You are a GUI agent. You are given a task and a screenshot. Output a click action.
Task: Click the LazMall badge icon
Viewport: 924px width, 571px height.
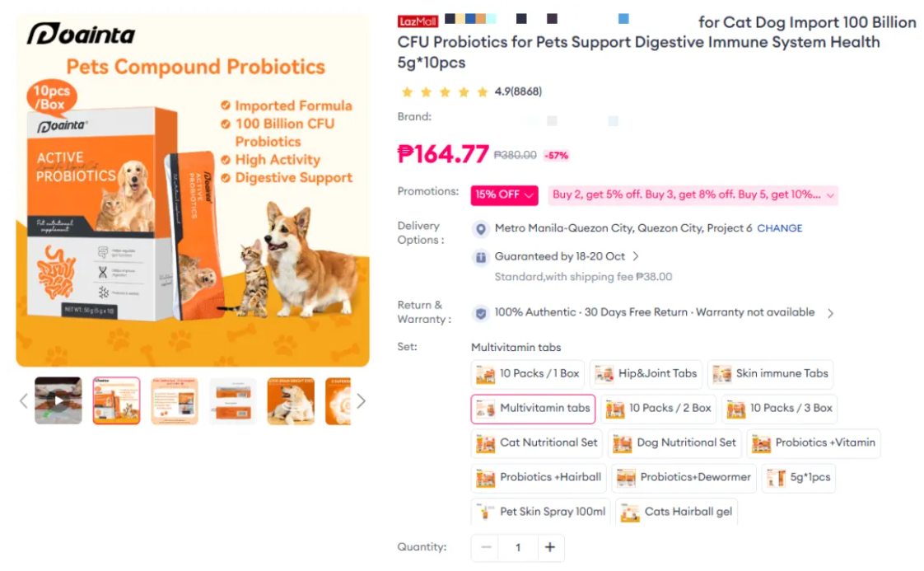click(x=418, y=21)
